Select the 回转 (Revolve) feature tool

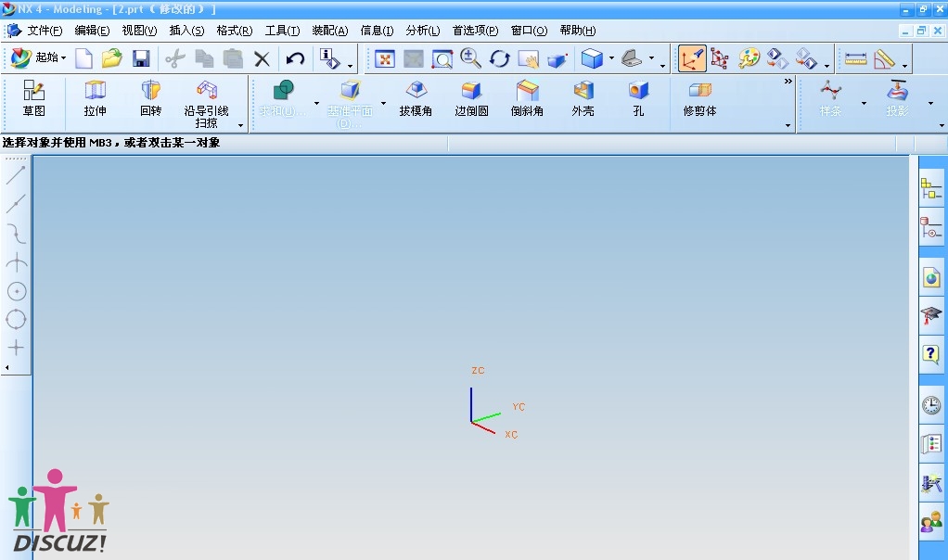(150, 98)
